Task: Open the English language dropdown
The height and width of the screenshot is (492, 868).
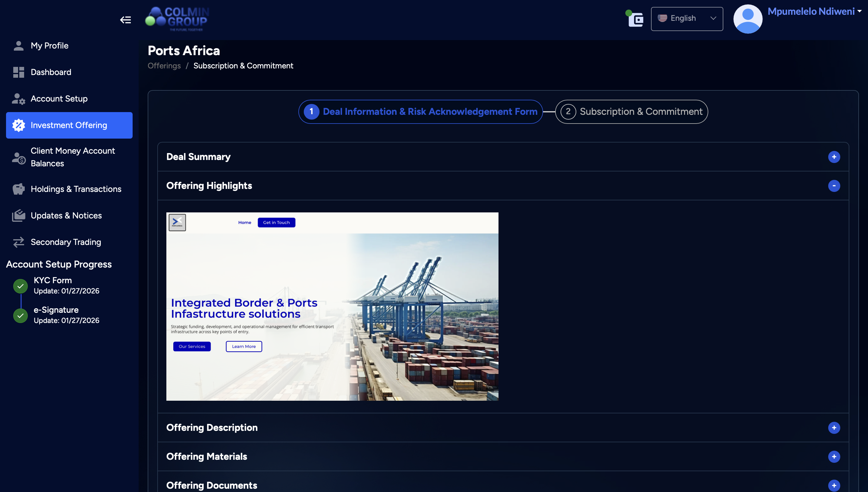Action: [x=687, y=19]
